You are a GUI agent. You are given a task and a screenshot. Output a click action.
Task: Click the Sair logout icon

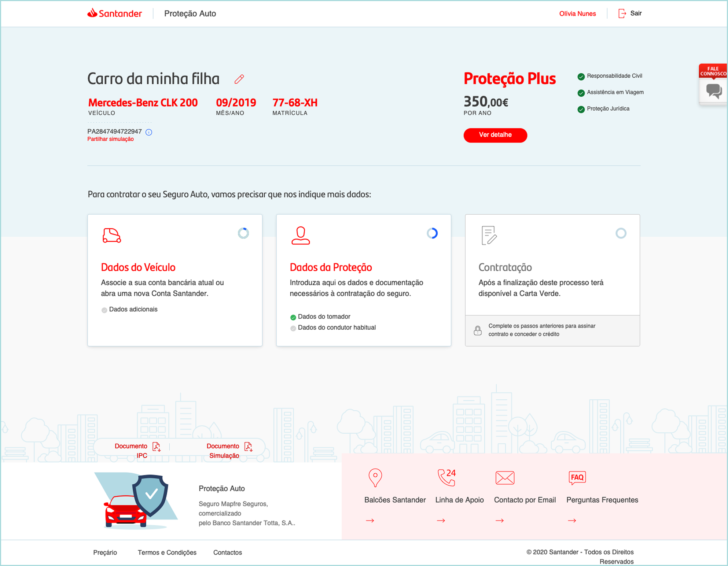pos(622,14)
